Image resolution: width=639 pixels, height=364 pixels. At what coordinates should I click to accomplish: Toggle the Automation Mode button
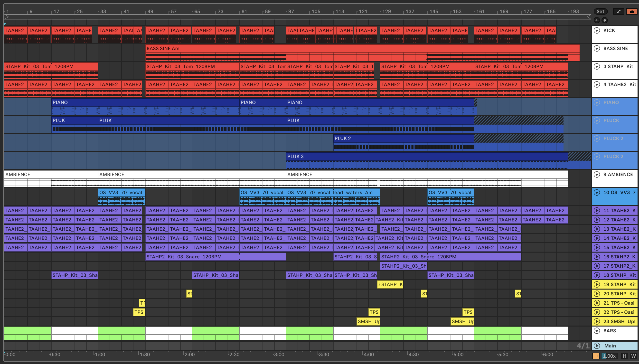click(x=619, y=11)
